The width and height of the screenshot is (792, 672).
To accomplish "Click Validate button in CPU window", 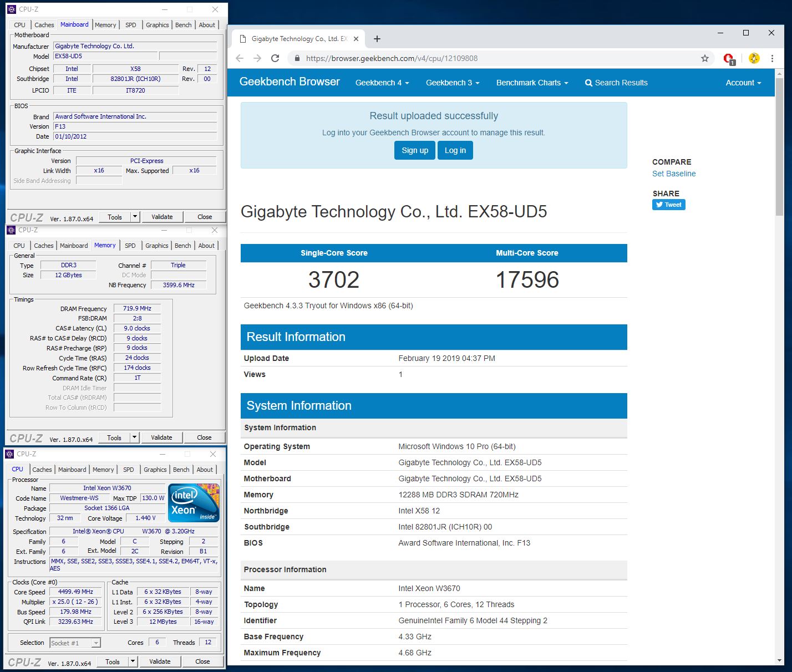I will click(x=160, y=661).
